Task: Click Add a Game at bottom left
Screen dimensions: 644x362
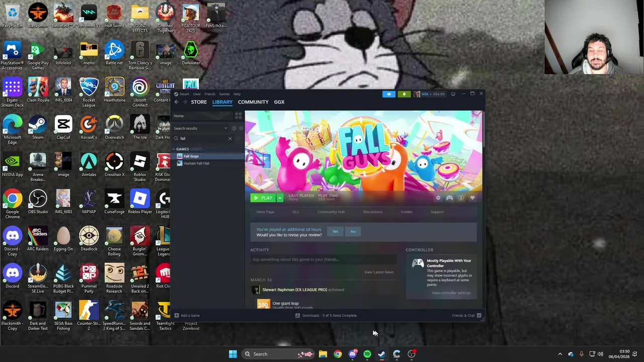Action: pos(187,316)
